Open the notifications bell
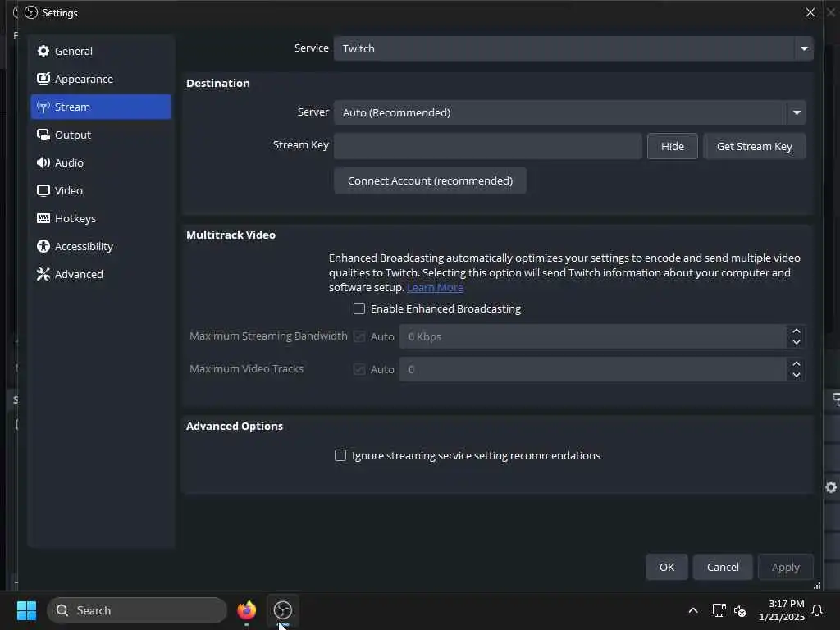Image resolution: width=840 pixels, height=630 pixels. (x=817, y=610)
